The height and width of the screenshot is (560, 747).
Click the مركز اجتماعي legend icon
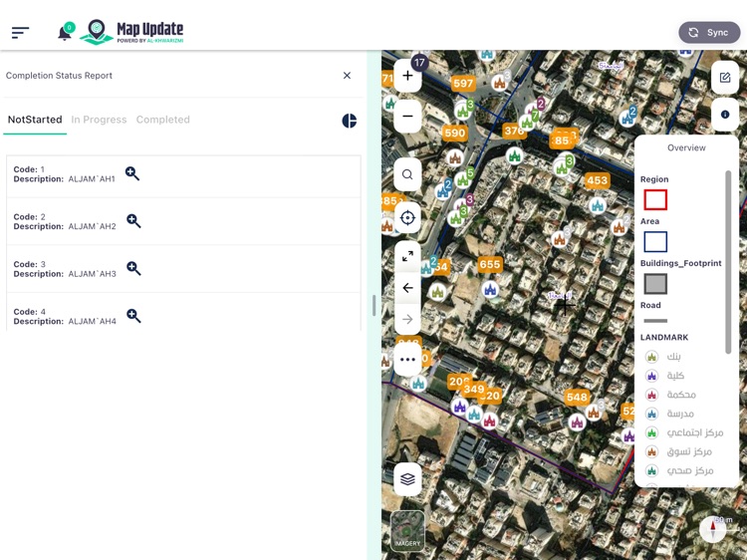pyautogui.click(x=651, y=432)
